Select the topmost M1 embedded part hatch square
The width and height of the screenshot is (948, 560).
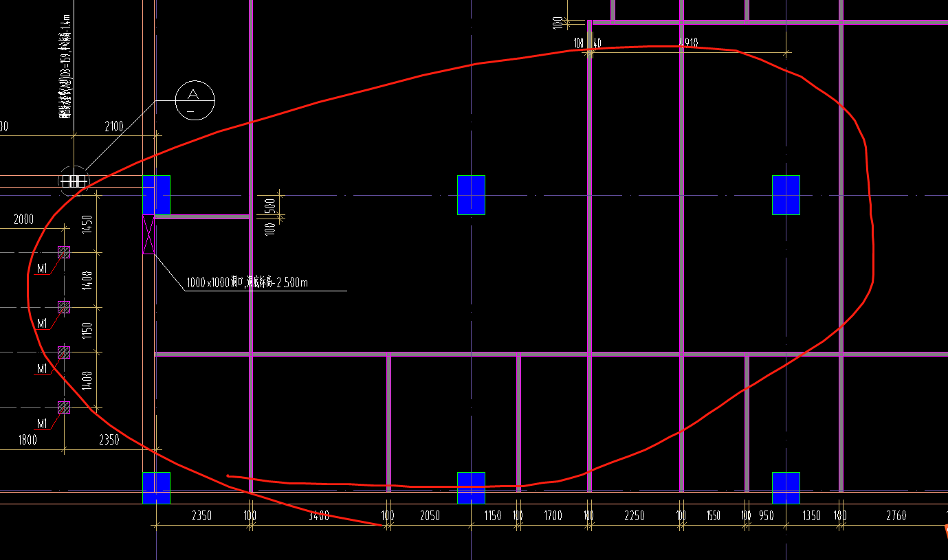click(64, 252)
